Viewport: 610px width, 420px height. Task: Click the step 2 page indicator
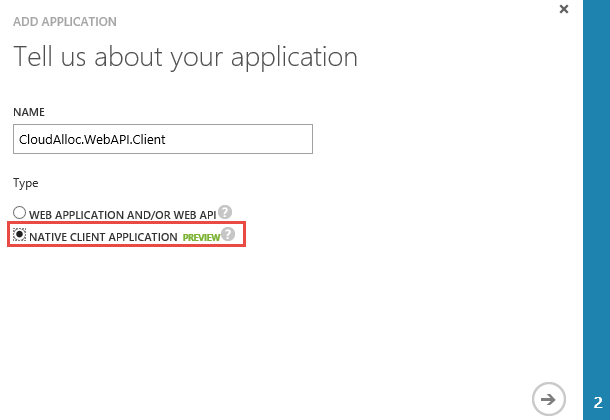point(596,400)
